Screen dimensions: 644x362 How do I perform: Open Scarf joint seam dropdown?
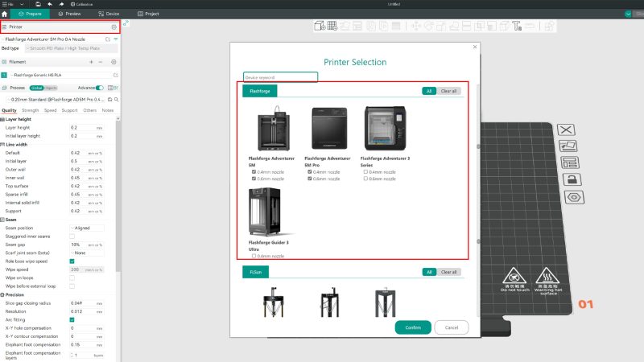tap(87, 253)
